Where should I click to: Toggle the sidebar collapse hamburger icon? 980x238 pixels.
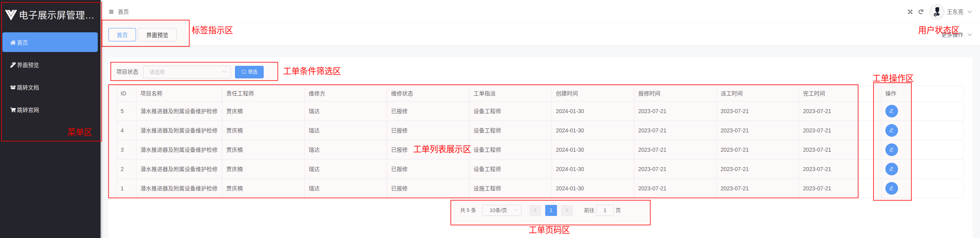click(x=111, y=12)
